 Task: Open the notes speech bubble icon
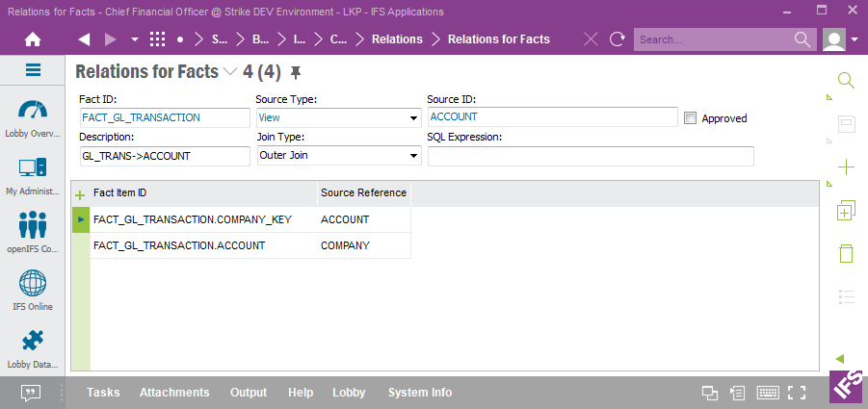point(31,393)
